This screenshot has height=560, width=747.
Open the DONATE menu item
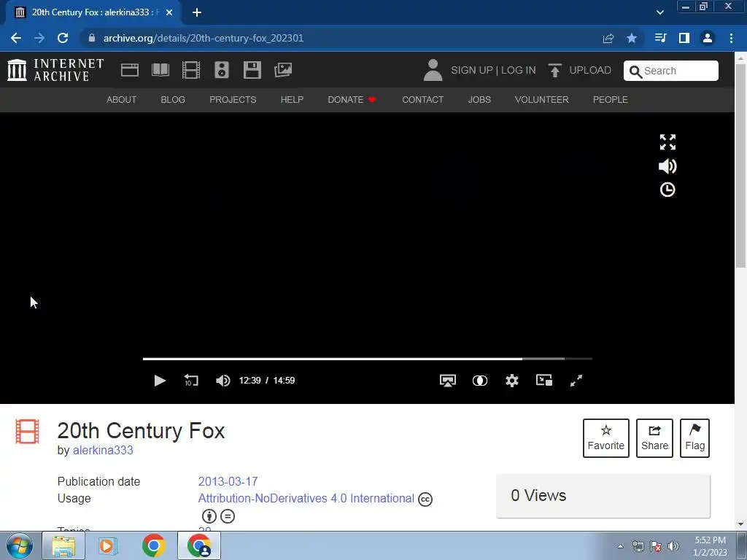point(352,99)
